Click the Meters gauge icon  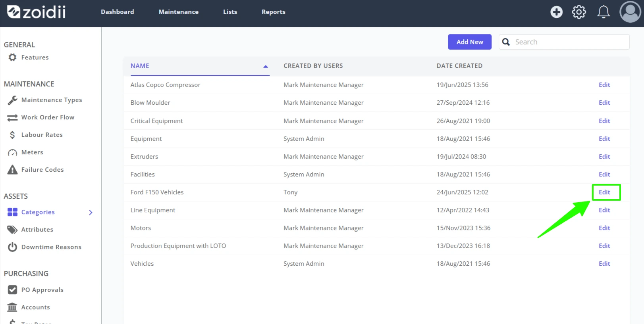click(x=12, y=152)
